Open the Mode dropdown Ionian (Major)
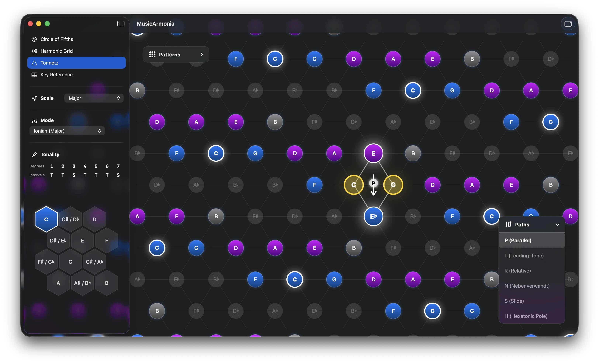The width and height of the screenshot is (599, 364). click(x=67, y=131)
